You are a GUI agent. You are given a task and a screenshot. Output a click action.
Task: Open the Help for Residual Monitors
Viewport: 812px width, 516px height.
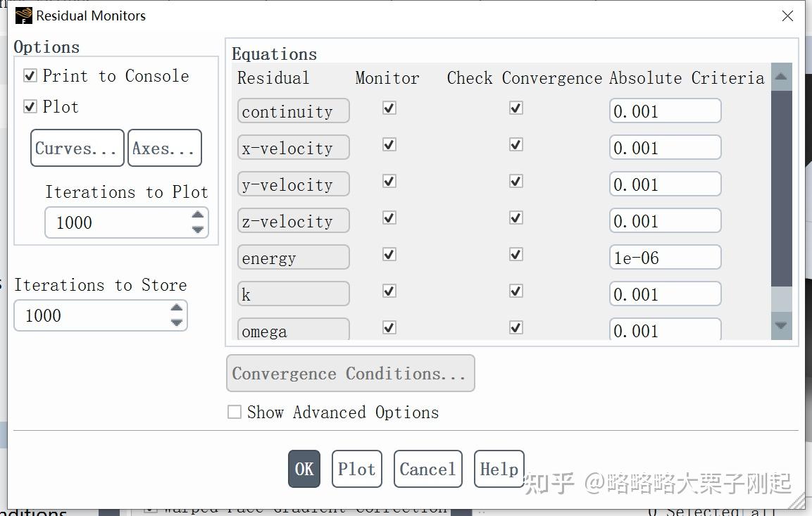pos(499,468)
